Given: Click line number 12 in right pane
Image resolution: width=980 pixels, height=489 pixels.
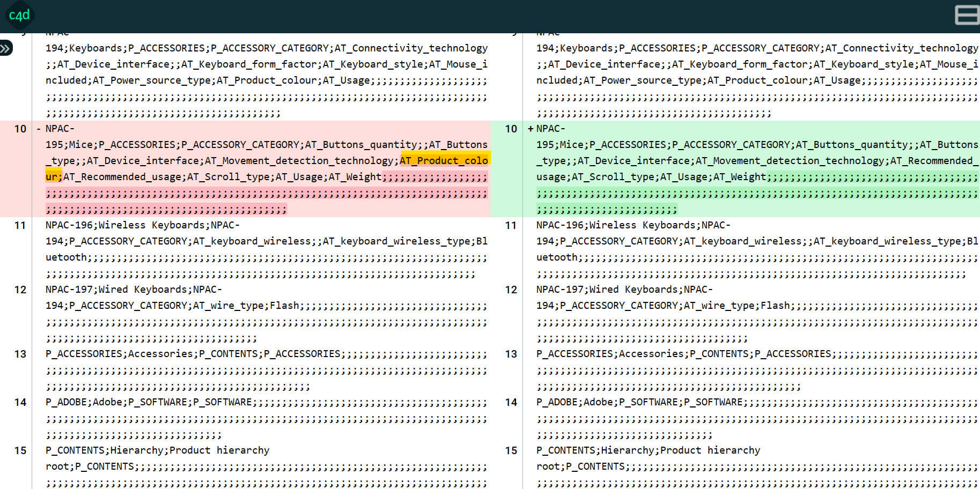Looking at the screenshot, I should pyautogui.click(x=511, y=290).
